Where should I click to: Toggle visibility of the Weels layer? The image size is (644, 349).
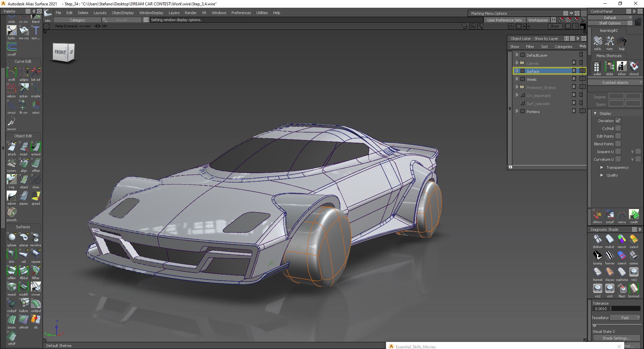click(x=523, y=79)
